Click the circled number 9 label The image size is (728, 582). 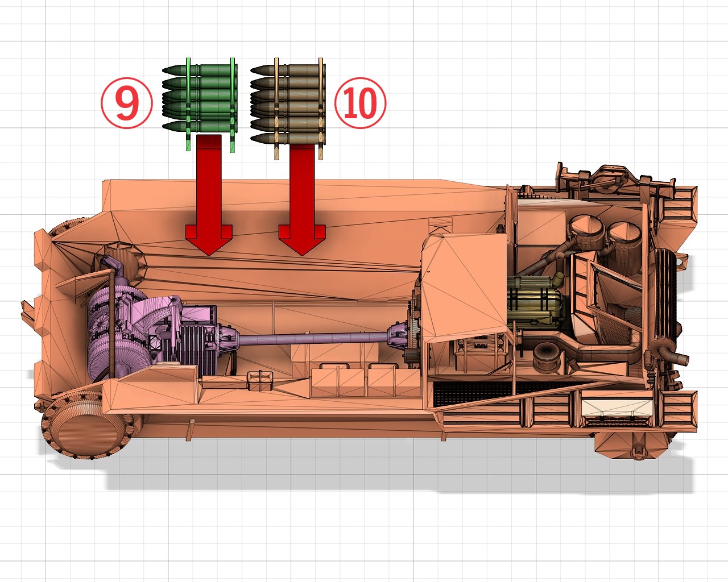(127, 103)
